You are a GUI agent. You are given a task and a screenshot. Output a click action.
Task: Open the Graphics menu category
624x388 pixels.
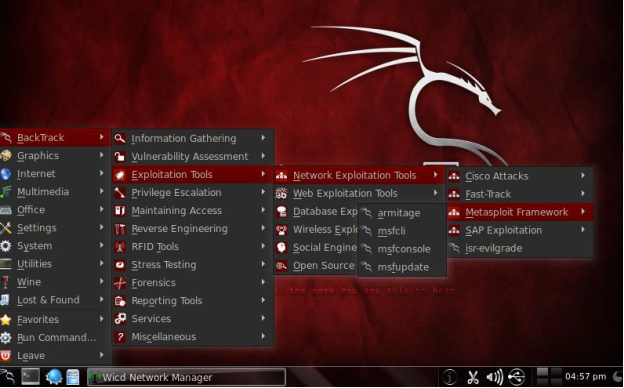[x=54, y=156]
